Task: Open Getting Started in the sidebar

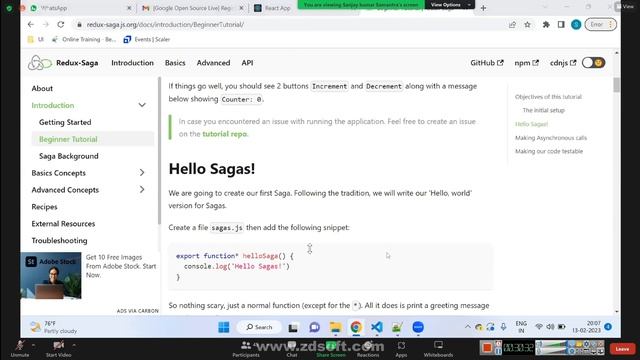Action: click(65, 122)
